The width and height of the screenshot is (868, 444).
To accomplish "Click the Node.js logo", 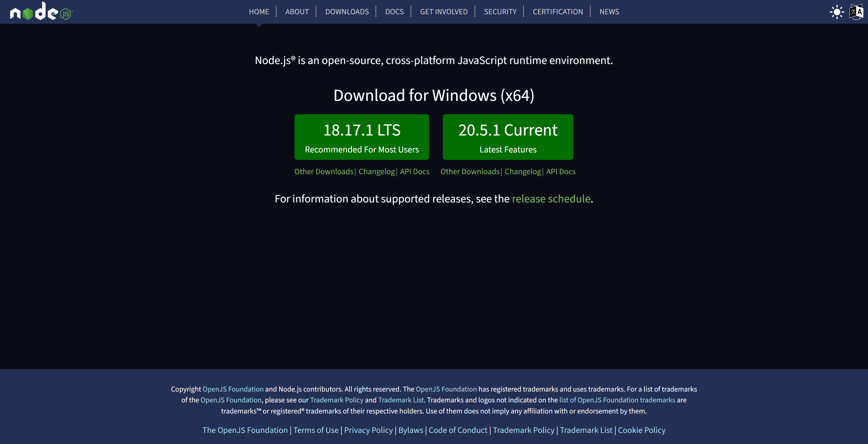I will (x=41, y=12).
